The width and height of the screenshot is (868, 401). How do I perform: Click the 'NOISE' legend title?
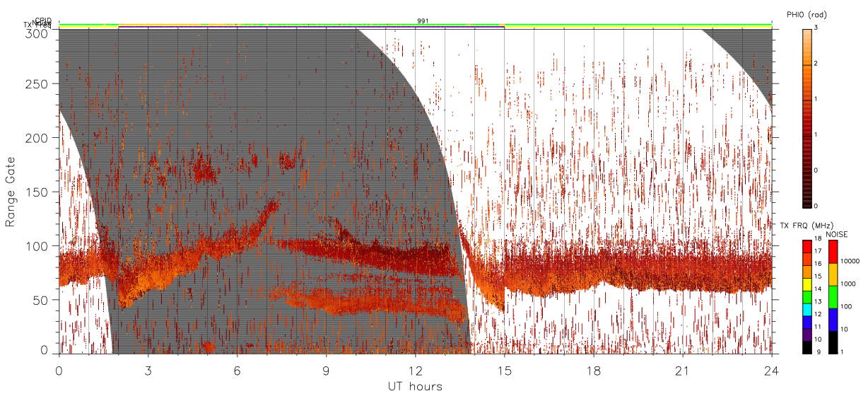tap(836, 233)
